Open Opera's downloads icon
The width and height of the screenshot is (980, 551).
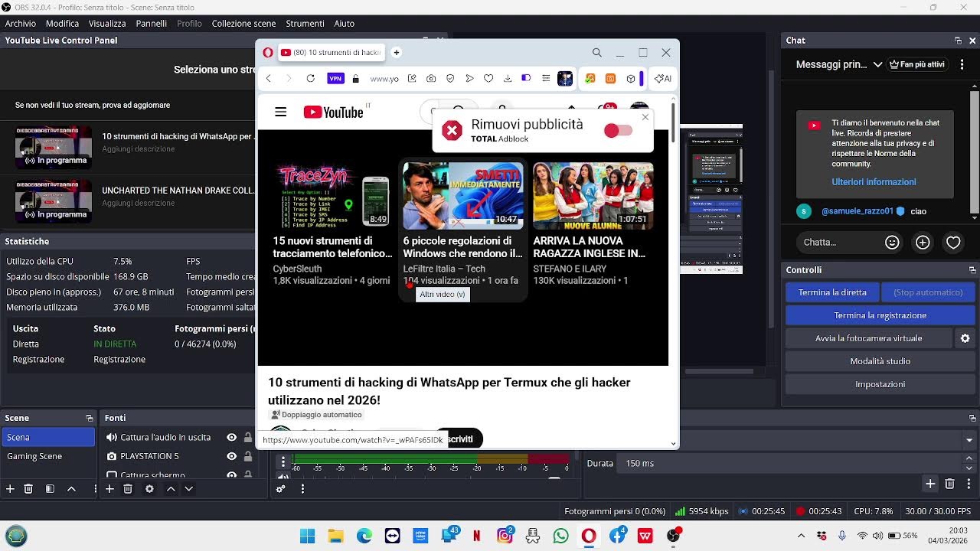click(x=508, y=78)
